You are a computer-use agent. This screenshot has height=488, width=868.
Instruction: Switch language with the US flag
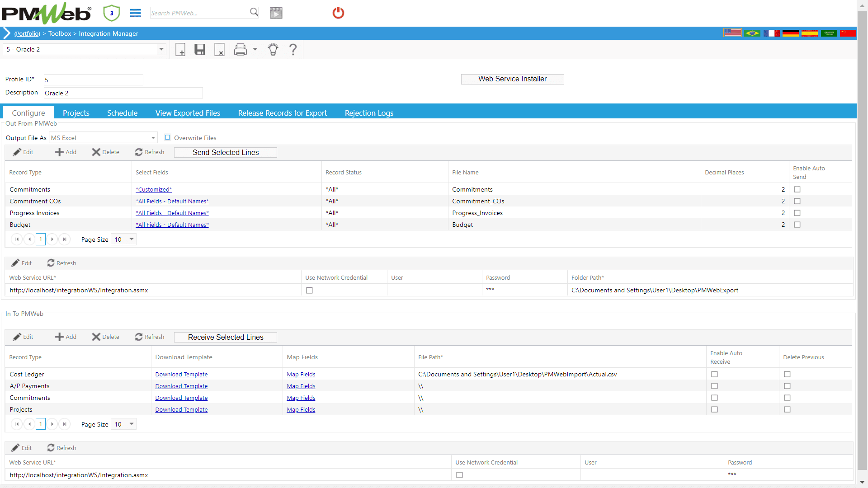click(732, 33)
